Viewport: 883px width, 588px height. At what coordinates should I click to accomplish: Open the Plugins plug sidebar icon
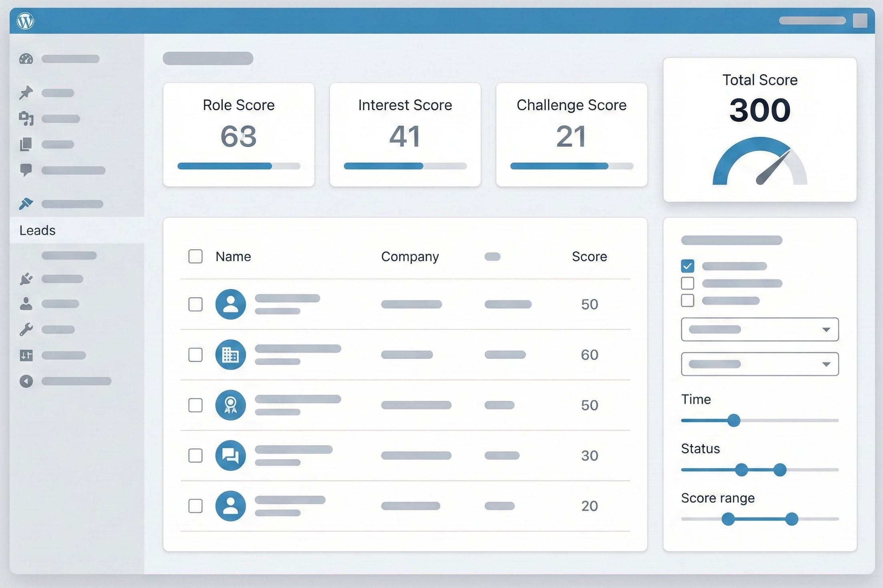(x=26, y=279)
